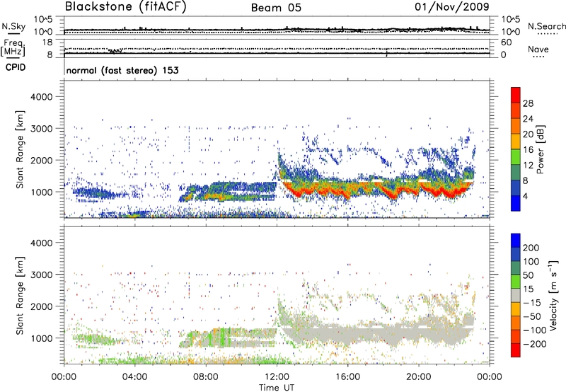Click 'normal (fast stereo) 153' text
Image resolution: width=566 pixels, height=392 pixels.
(x=122, y=70)
